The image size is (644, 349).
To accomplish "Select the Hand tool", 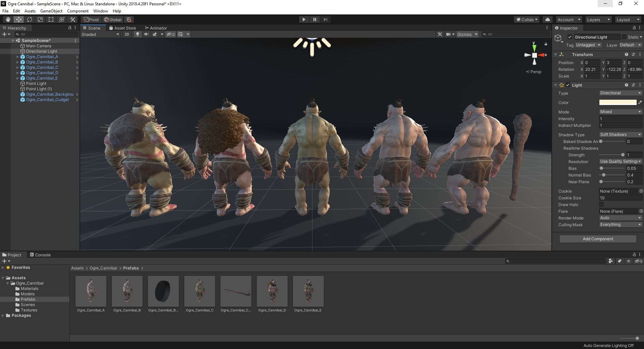I will pyautogui.click(x=8, y=19).
